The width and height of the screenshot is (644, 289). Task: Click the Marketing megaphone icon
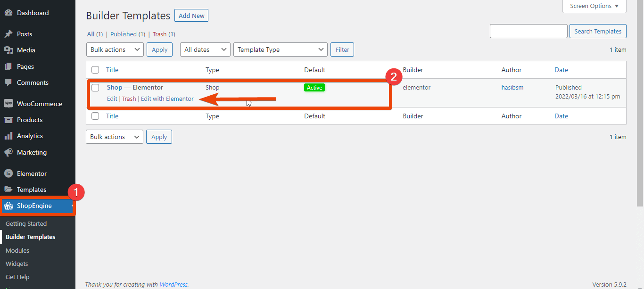pos(8,152)
